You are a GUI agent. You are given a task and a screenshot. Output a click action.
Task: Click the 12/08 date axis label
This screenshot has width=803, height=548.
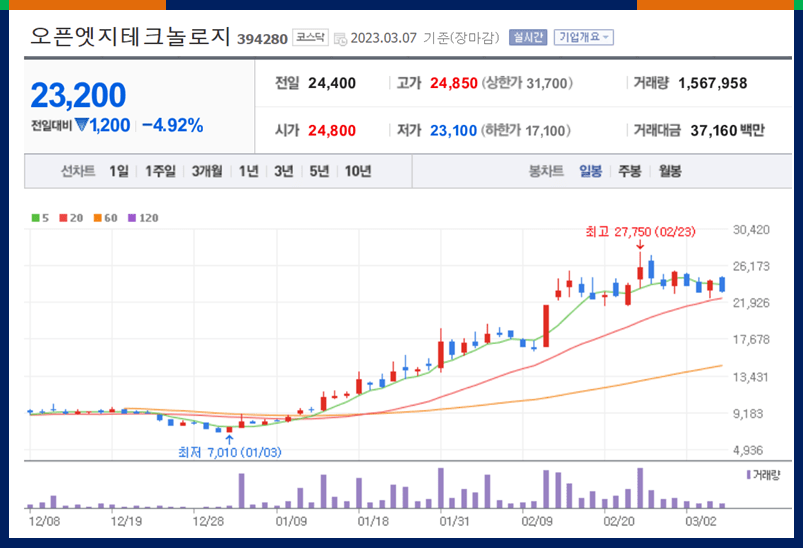pyautogui.click(x=44, y=521)
